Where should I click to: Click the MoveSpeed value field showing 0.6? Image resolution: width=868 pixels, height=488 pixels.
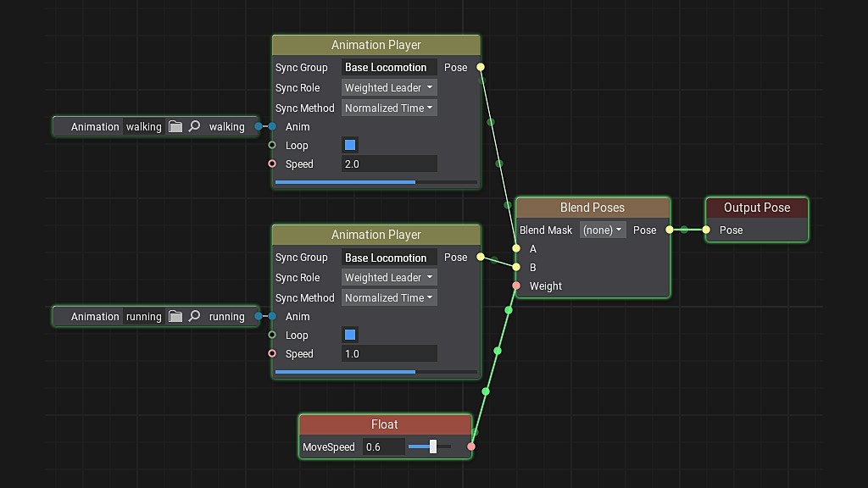[382, 446]
